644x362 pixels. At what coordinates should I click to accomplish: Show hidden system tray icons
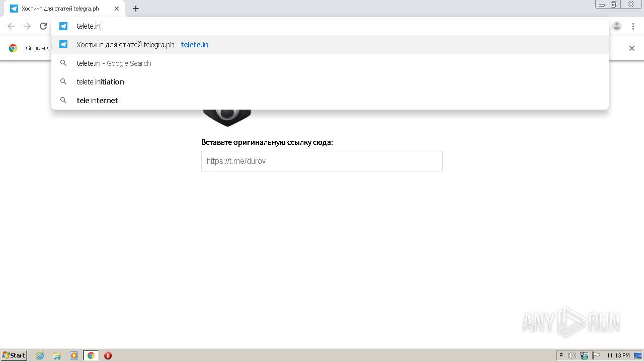point(561,355)
